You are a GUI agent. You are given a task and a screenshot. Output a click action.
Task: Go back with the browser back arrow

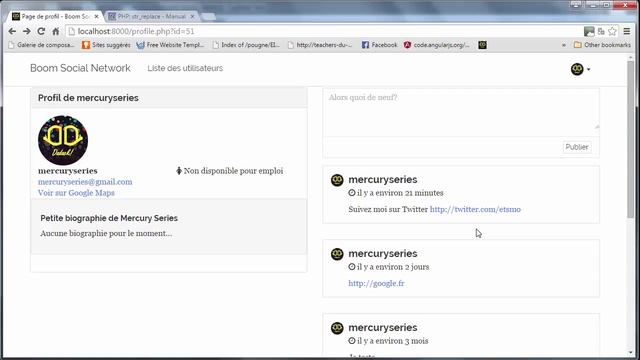pyautogui.click(x=12, y=31)
